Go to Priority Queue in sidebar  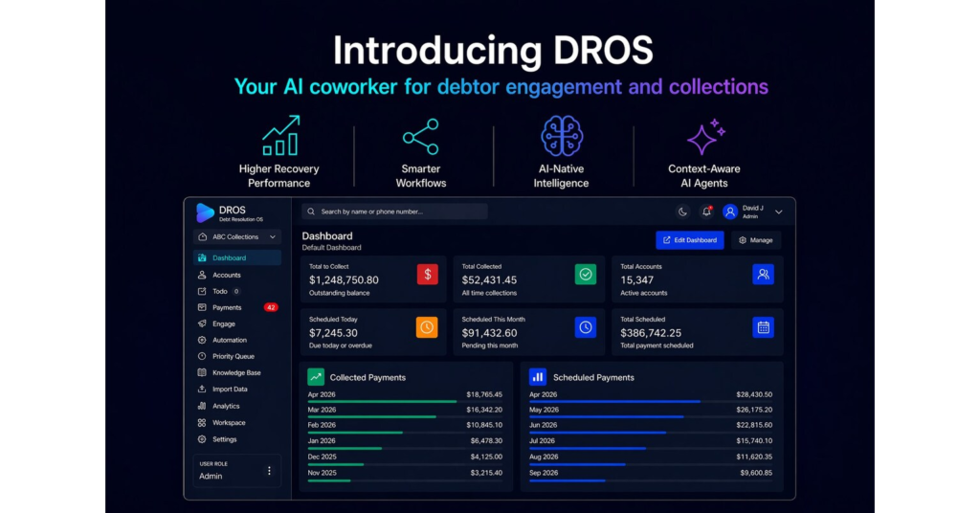[233, 356]
